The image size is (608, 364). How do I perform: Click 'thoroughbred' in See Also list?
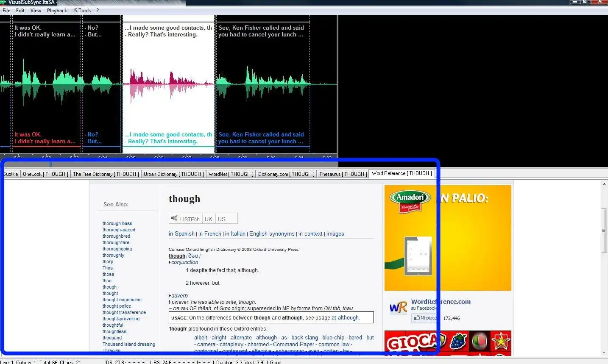point(116,236)
